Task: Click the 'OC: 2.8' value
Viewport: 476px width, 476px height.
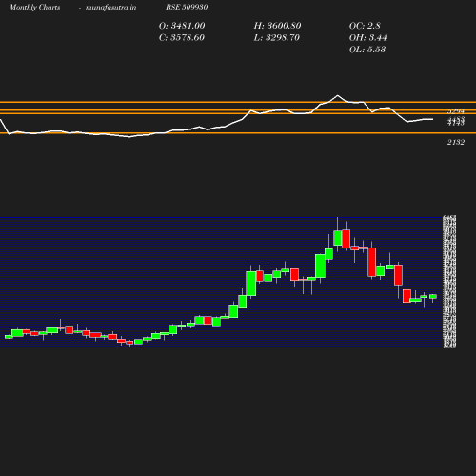Action: coord(365,26)
